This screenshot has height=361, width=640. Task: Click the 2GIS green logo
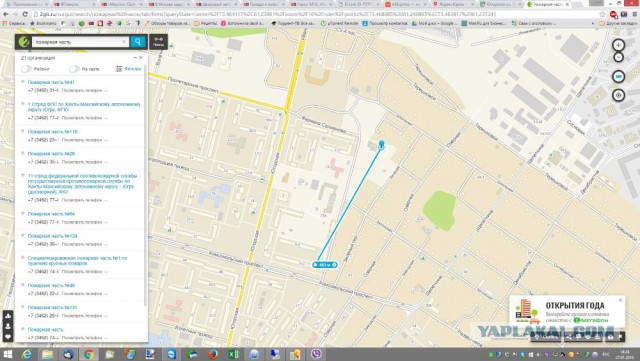click(24, 42)
